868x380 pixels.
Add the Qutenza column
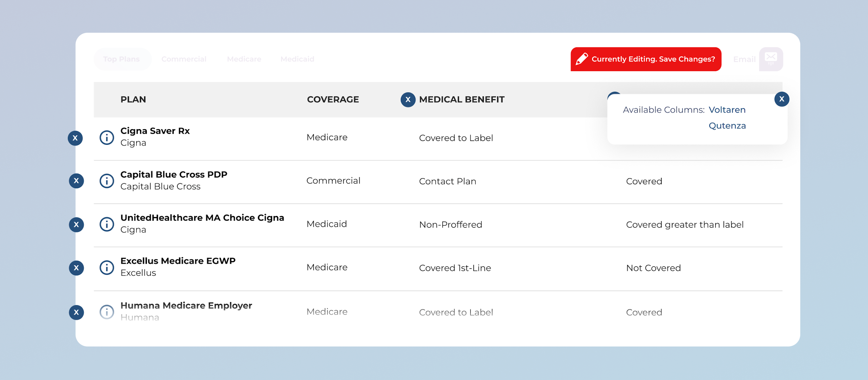coord(727,126)
